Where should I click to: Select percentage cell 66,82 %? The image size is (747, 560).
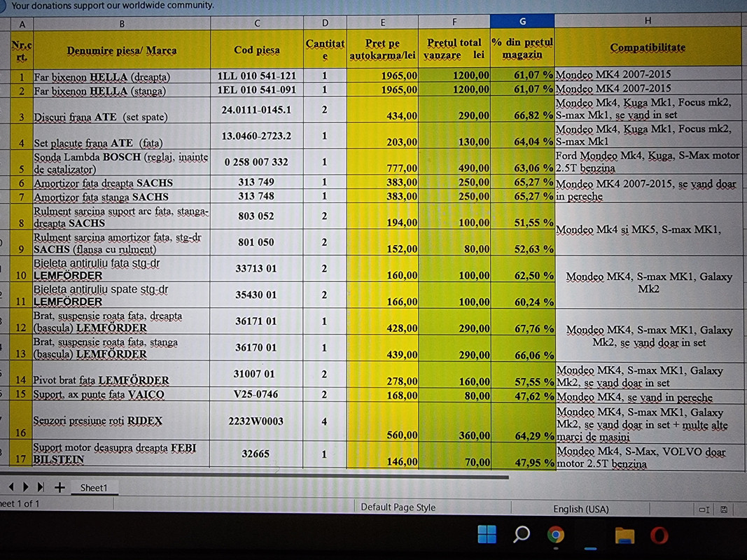click(x=522, y=109)
